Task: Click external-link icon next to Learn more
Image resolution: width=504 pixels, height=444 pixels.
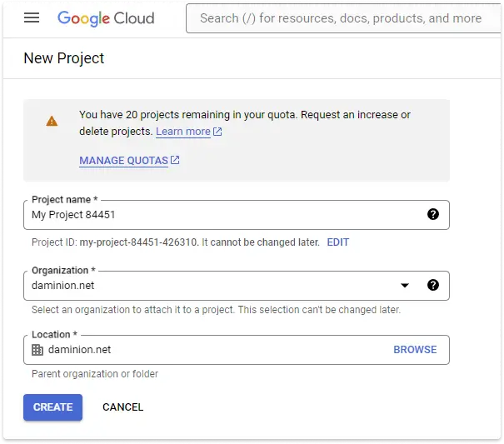Action: pyautogui.click(x=218, y=132)
